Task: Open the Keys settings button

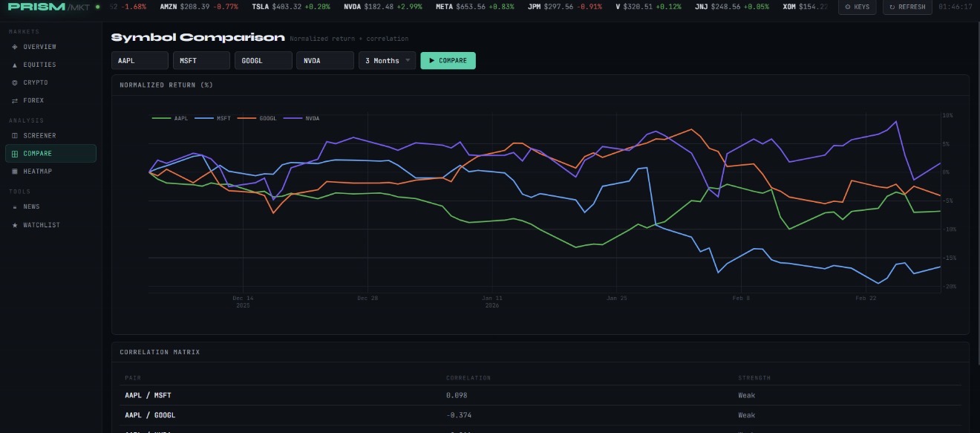Action: [857, 7]
